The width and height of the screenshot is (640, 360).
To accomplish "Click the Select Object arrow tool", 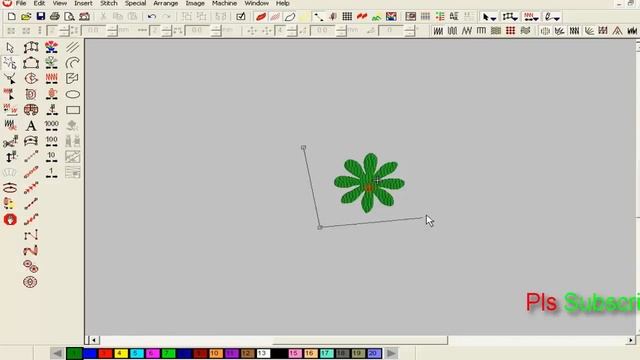I will (10, 48).
